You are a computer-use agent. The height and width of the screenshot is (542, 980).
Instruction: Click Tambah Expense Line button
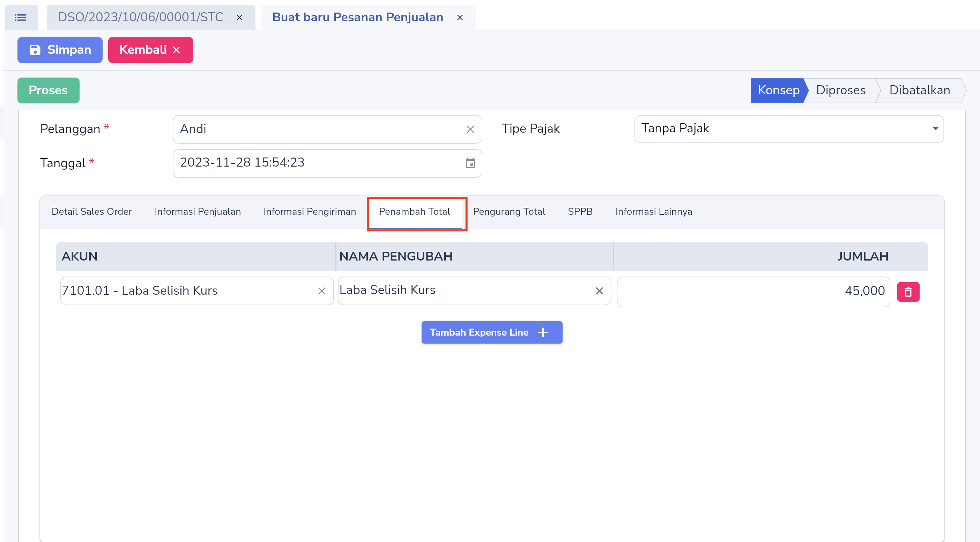(x=492, y=333)
